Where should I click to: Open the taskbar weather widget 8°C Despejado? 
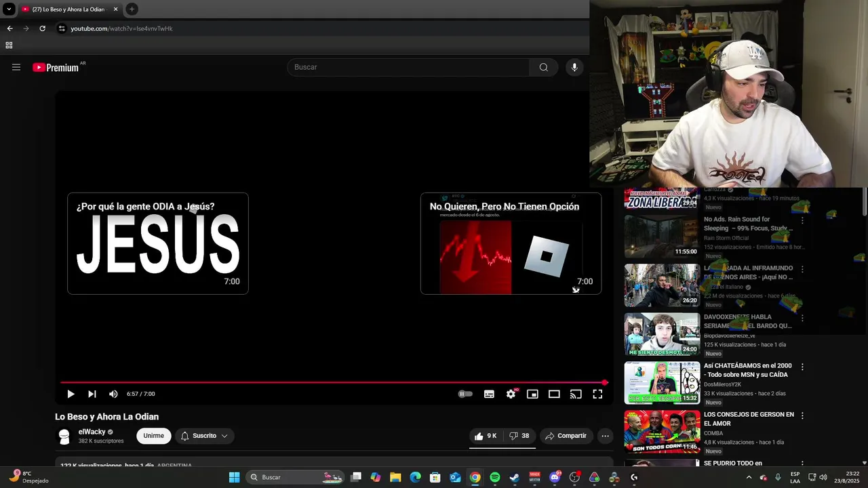29,477
